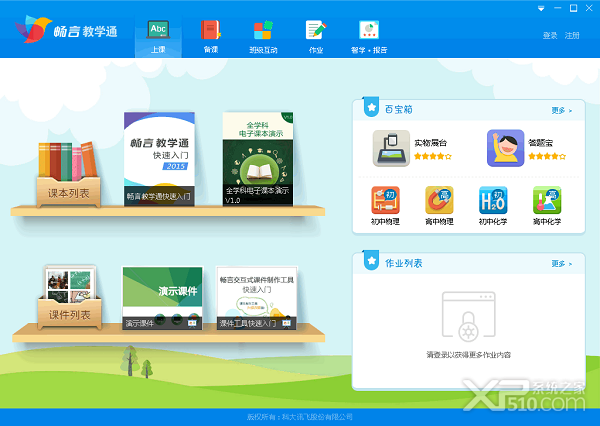Open the 高中物理 icon
600x426 pixels.
tap(439, 206)
